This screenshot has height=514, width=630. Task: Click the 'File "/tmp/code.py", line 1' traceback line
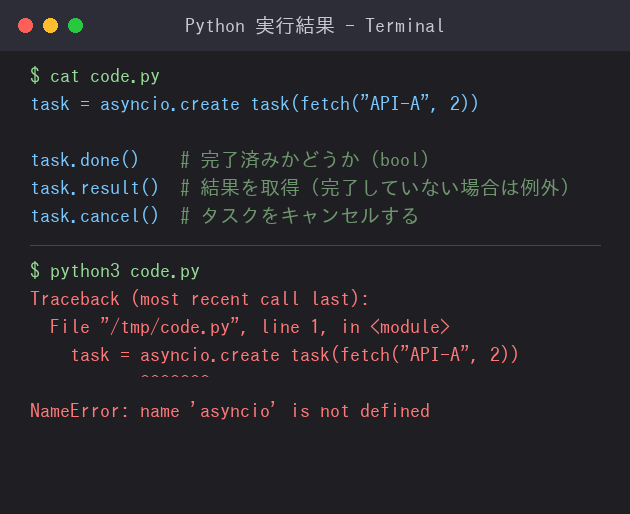pos(250,327)
